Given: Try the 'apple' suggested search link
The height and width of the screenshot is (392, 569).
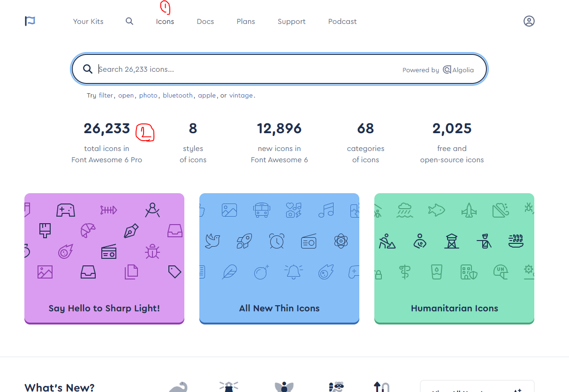Looking at the screenshot, I should 207,95.
